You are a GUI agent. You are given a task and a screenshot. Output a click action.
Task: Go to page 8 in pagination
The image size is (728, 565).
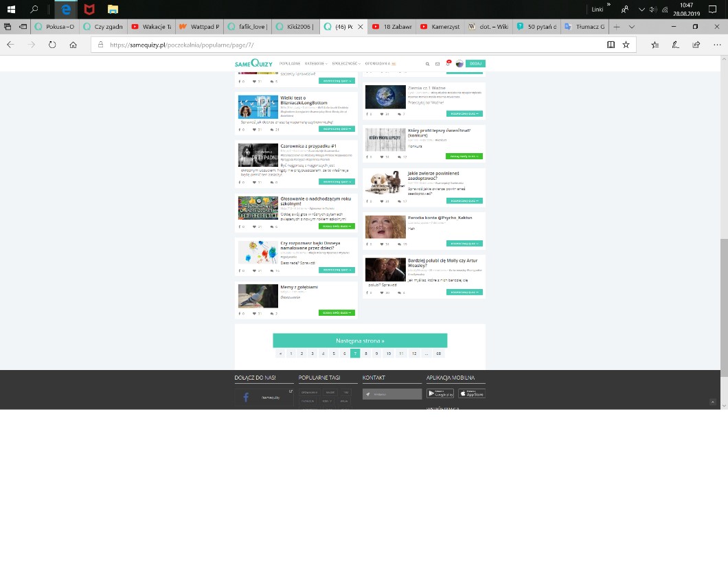366,354
